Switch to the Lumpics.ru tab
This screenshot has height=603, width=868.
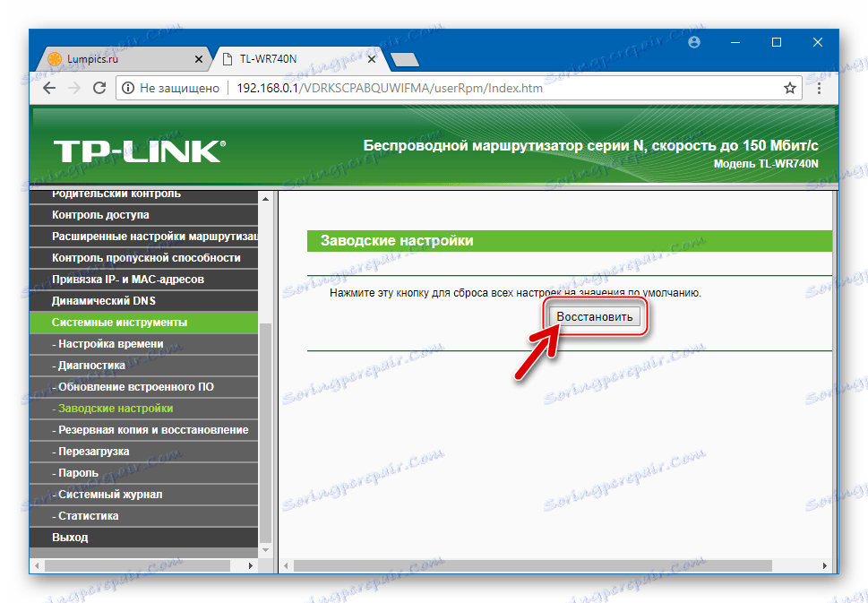(125, 59)
